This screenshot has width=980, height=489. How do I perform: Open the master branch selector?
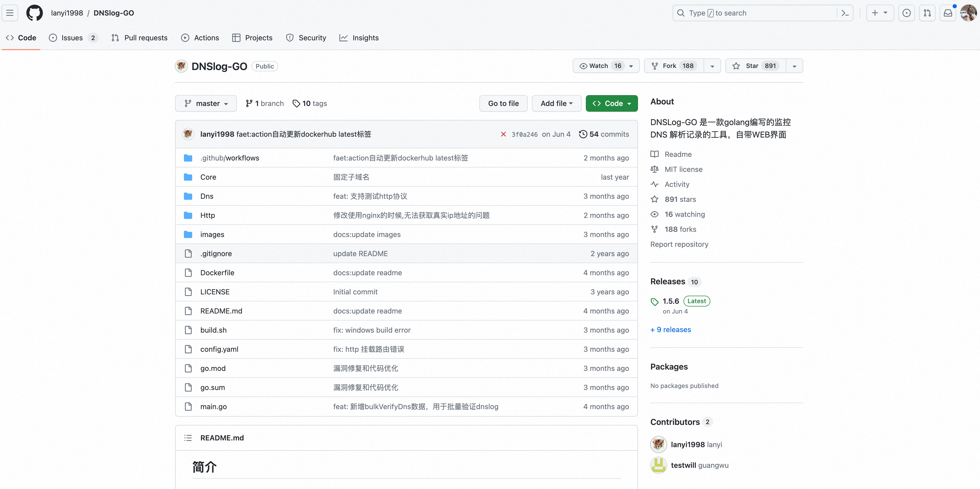click(206, 103)
